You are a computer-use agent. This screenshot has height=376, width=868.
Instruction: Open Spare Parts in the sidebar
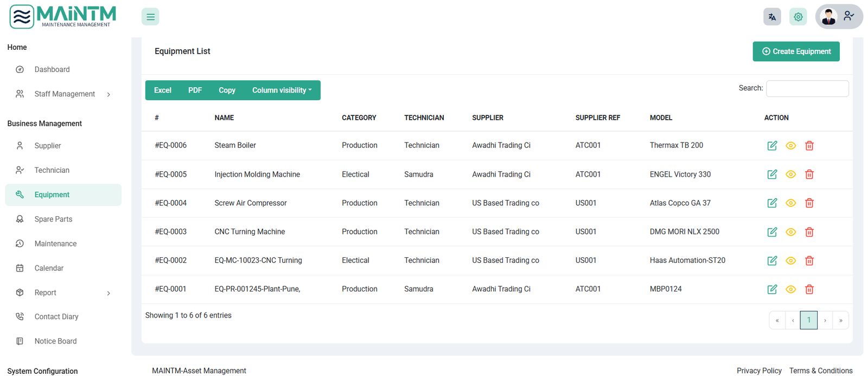pyautogui.click(x=53, y=219)
